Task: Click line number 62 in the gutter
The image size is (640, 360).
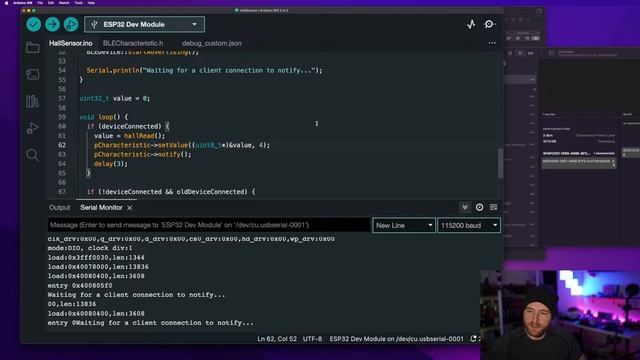Action: [62, 145]
